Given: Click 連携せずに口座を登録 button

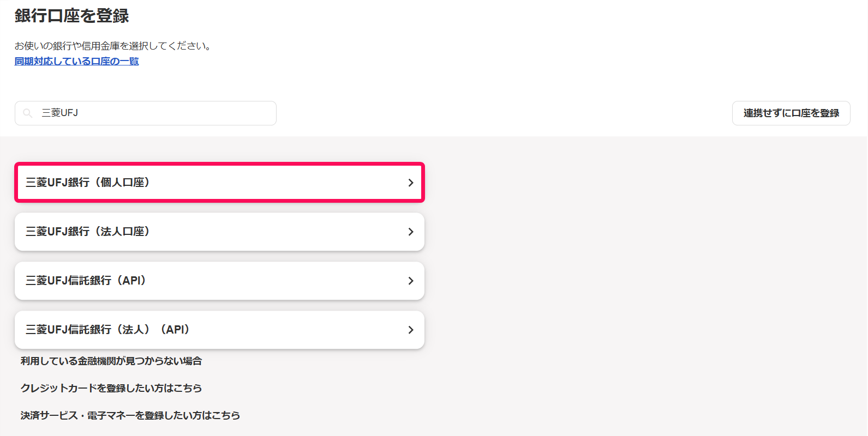Looking at the screenshot, I should [791, 113].
